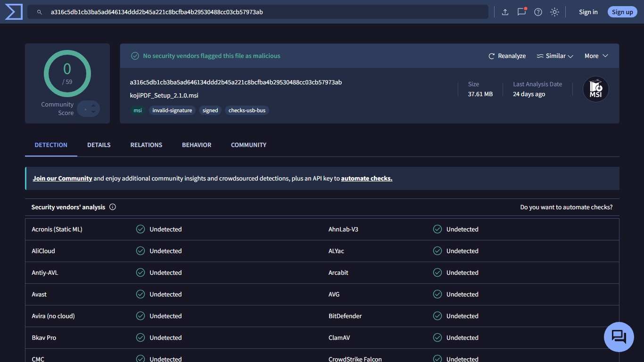Select the BitDefender vendor name

[x=345, y=316]
